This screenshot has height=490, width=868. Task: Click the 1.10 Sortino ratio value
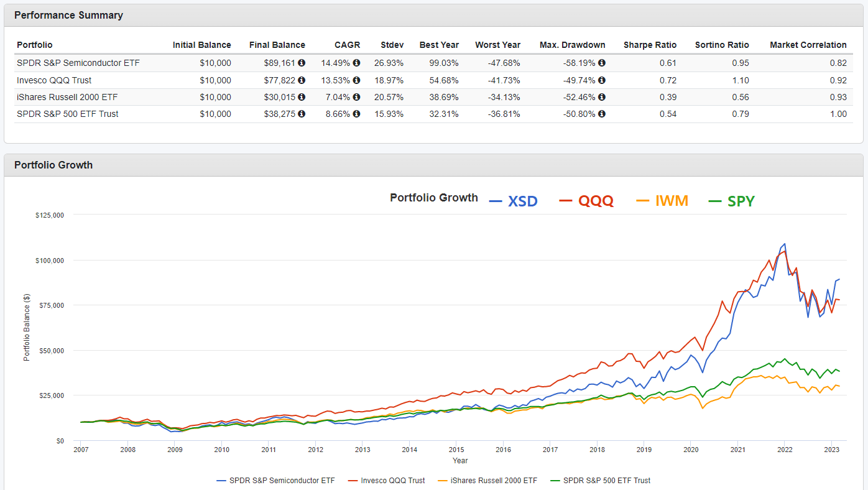(741, 80)
